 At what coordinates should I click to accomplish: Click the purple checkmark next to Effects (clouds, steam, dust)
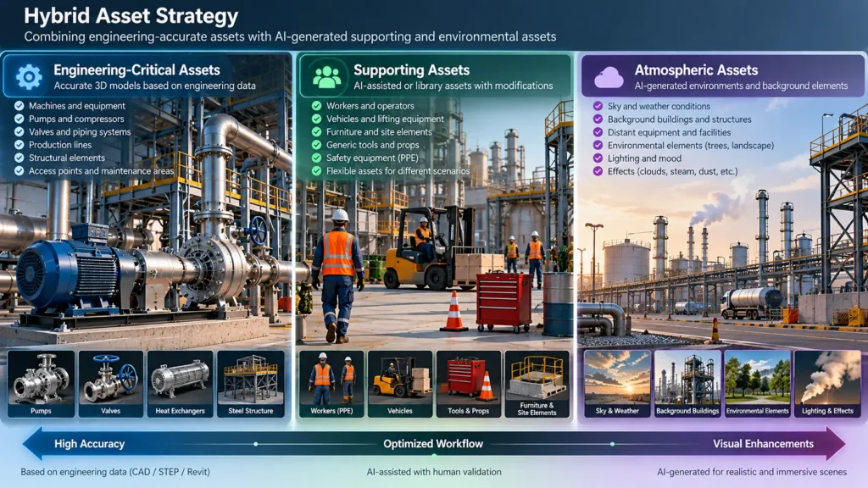[598, 171]
